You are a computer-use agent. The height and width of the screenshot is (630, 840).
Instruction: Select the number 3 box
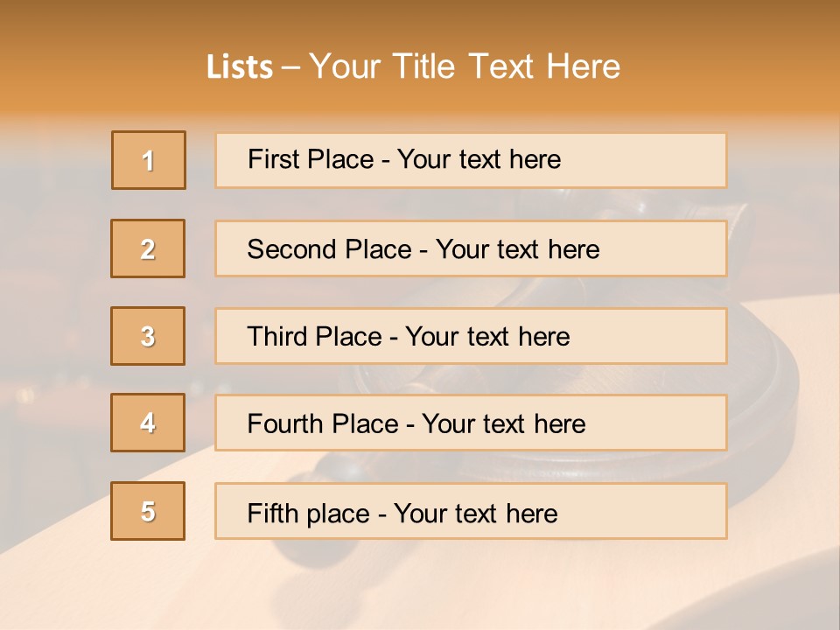(148, 336)
